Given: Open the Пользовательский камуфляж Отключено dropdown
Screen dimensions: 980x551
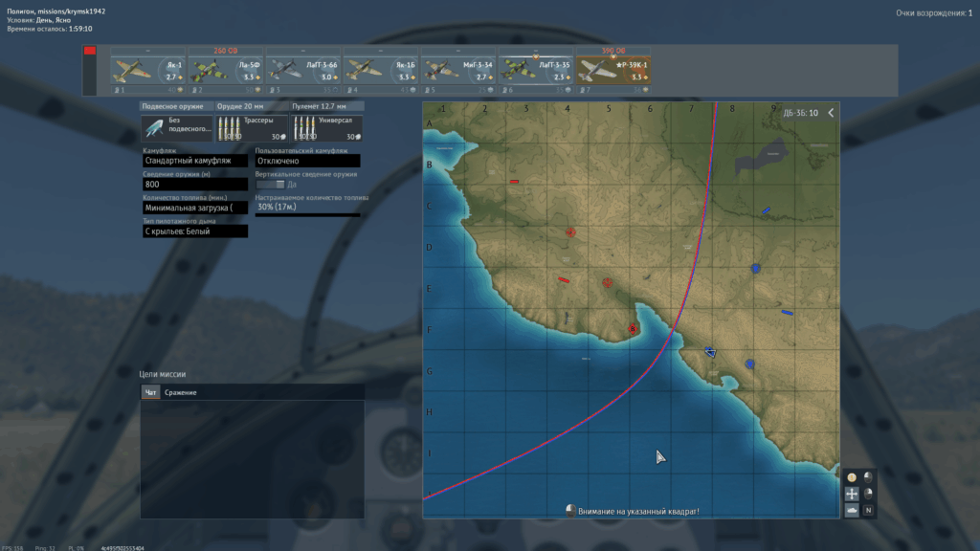Looking at the screenshot, I should (x=307, y=161).
